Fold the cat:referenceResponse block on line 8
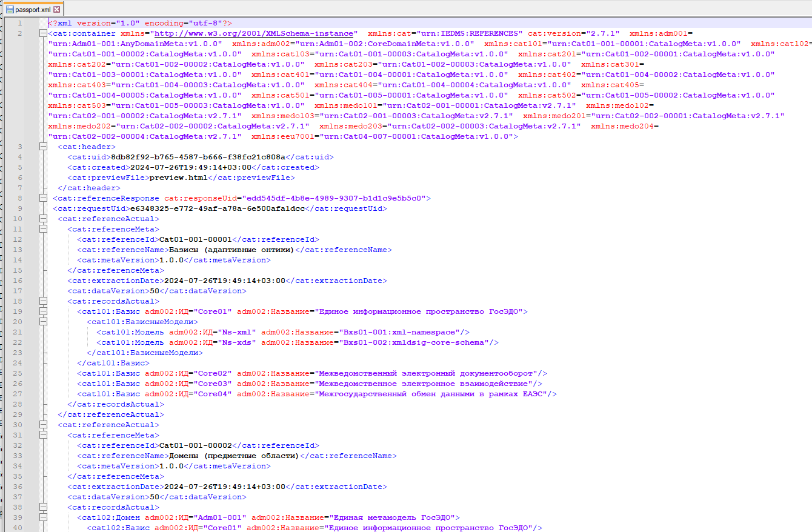 click(42, 198)
